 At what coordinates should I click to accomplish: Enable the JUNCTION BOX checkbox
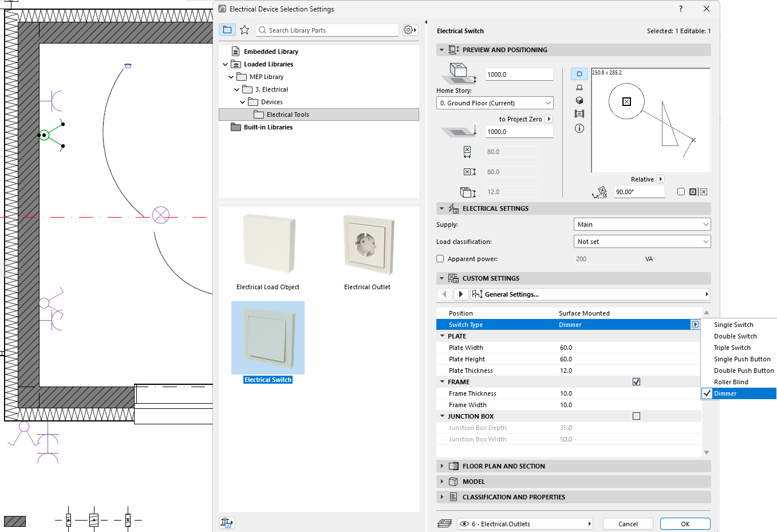[636, 416]
